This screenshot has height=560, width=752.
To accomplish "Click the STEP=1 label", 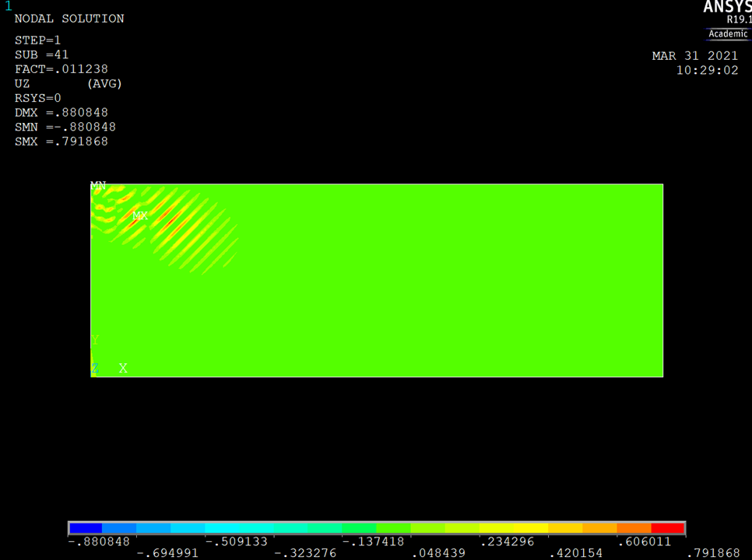I will [x=37, y=40].
